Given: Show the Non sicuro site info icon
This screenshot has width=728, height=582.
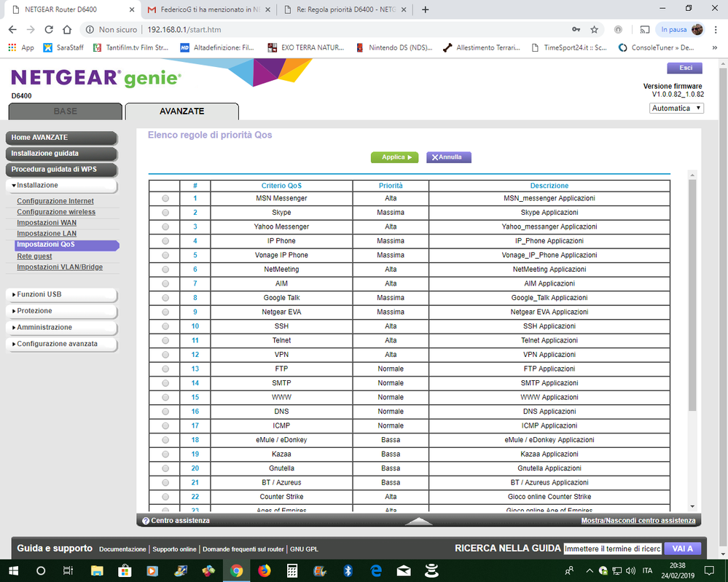Looking at the screenshot, I should (90, 30).
